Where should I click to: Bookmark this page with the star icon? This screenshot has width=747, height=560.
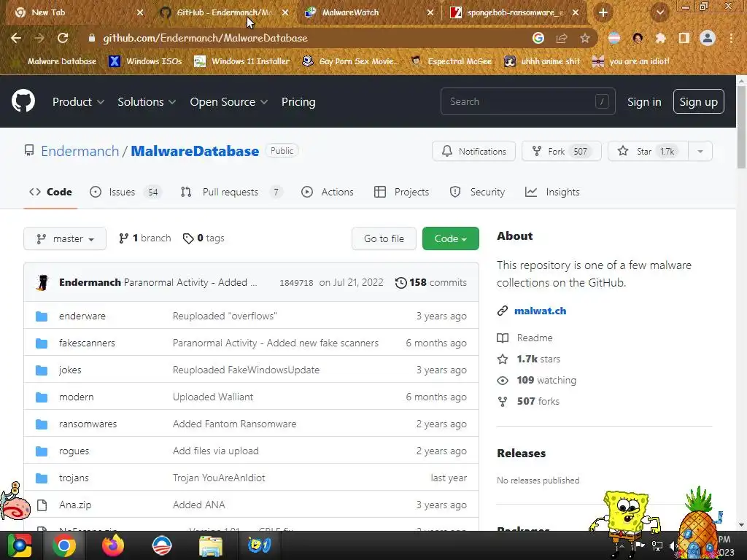[585, 38]
